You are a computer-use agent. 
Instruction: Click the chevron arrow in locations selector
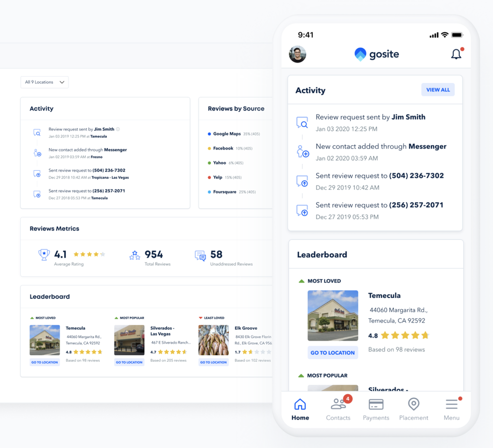62,82
